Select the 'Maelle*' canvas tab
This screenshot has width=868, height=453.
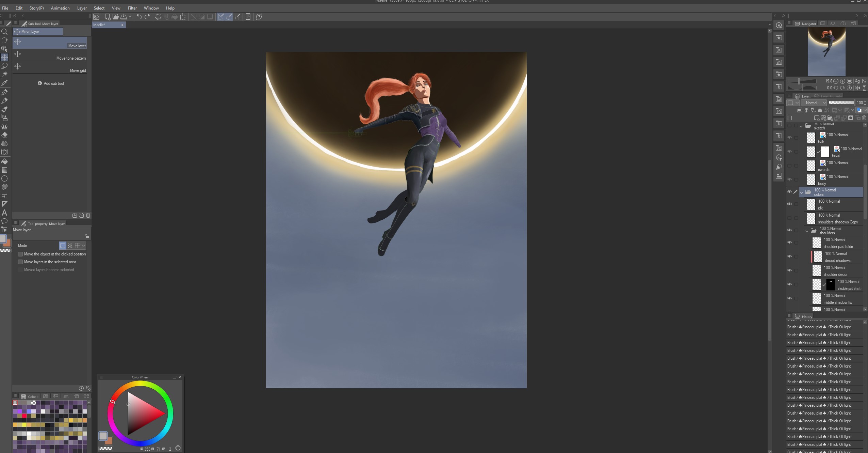click(109, 25)
